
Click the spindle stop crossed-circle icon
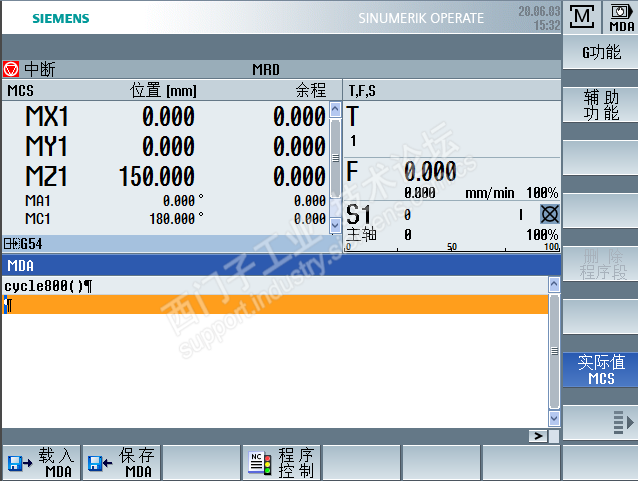[x=549, y=214]
